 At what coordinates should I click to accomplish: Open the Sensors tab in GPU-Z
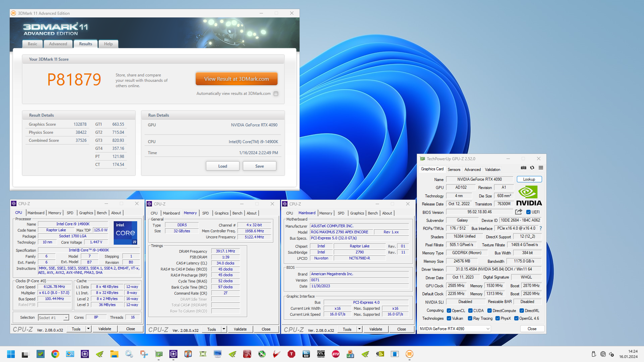(454, 170)
